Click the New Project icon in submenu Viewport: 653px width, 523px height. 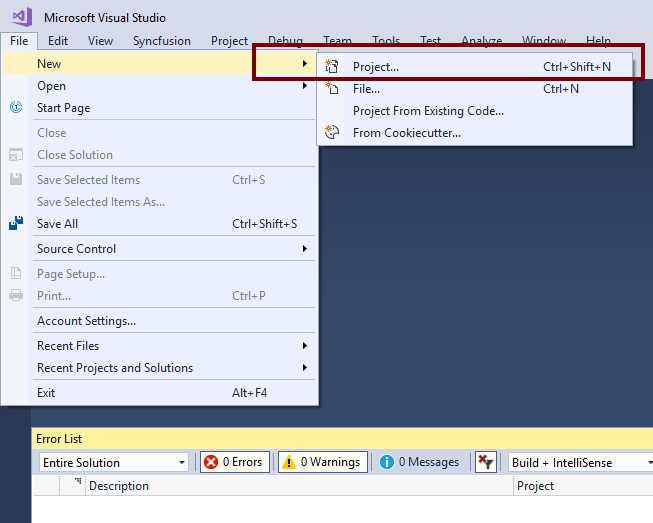[331, 66]
